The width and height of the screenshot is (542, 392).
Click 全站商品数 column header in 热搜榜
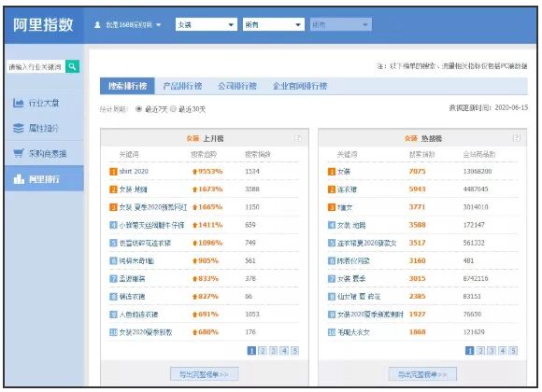479,154
